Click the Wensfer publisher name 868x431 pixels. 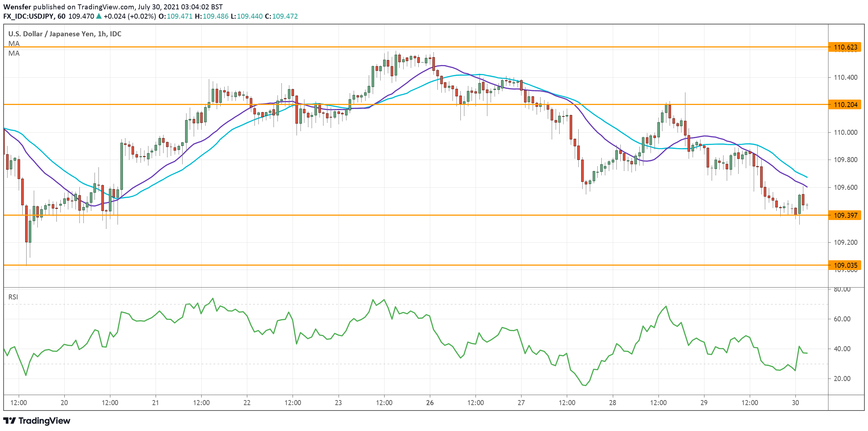[x=17, y=6]
